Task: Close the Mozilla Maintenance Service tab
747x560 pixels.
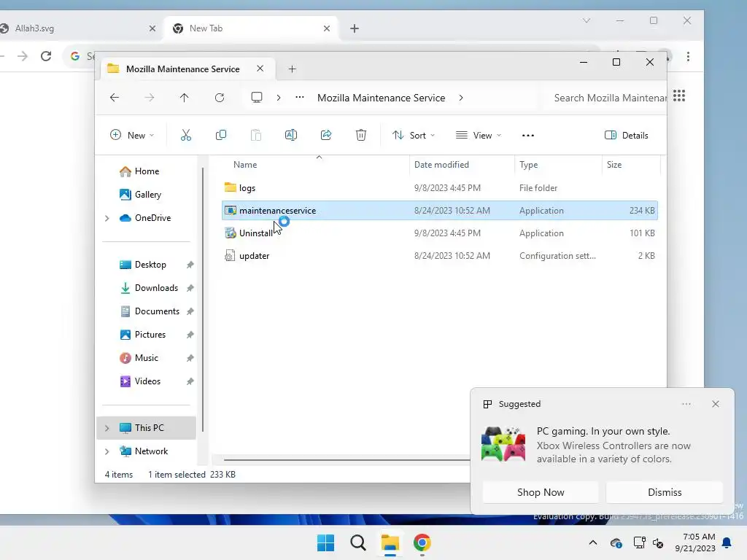Action: pos(260,69)
